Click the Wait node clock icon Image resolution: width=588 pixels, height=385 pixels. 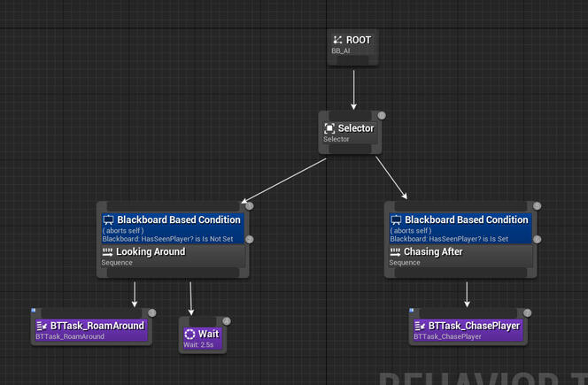click(190, 334)
